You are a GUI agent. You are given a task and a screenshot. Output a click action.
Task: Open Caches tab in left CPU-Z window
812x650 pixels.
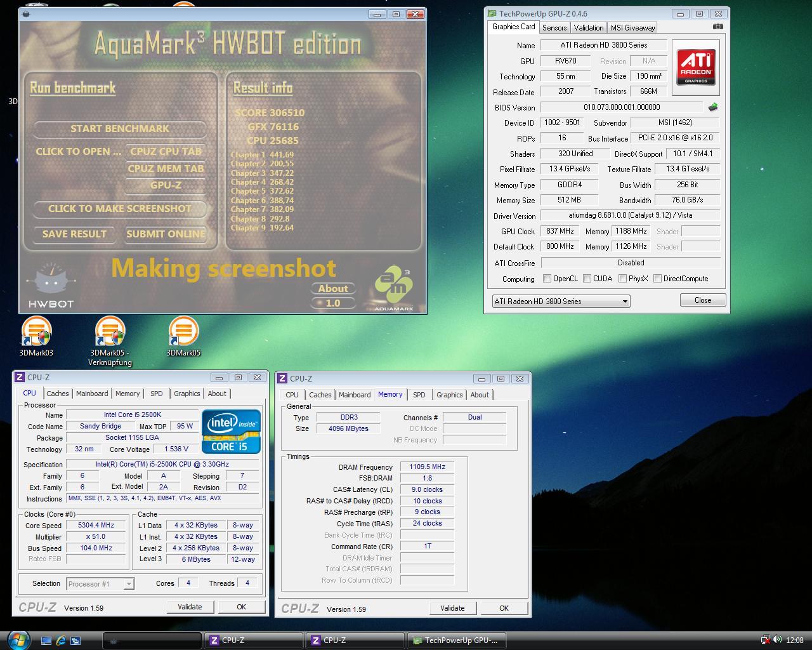tap(57, 394)
